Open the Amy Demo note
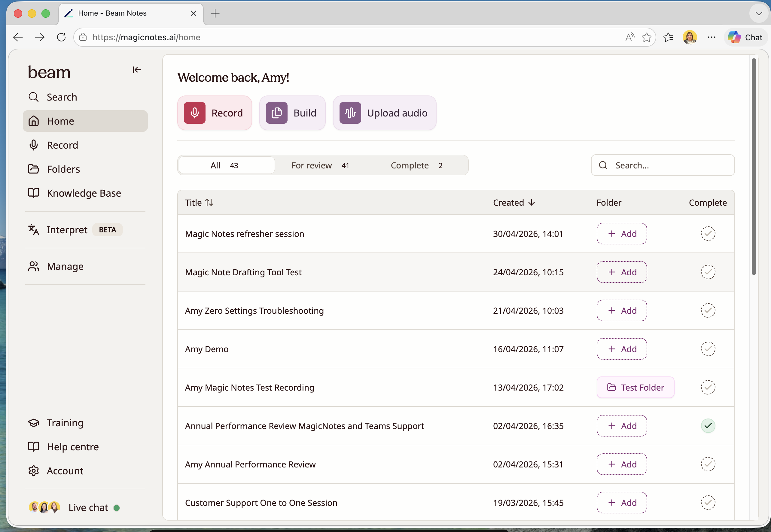This screenshot has height=532, width=771. click(207, 349)
